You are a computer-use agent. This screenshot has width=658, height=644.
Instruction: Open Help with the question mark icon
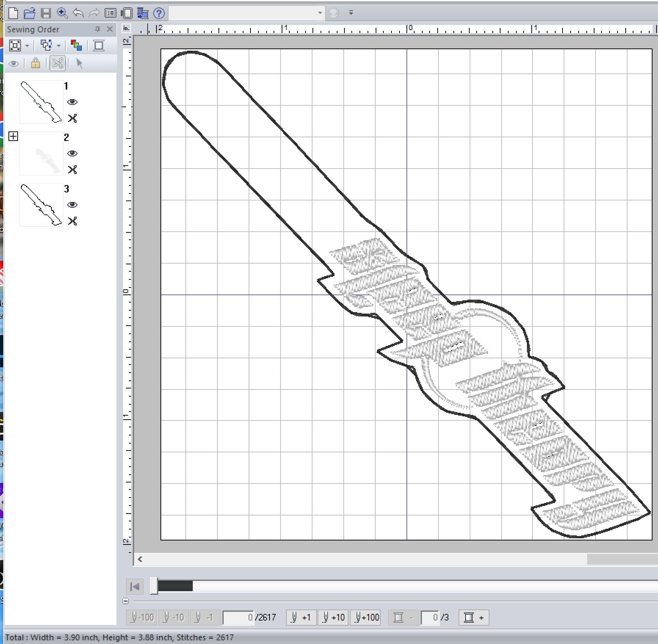pos(159,13)
